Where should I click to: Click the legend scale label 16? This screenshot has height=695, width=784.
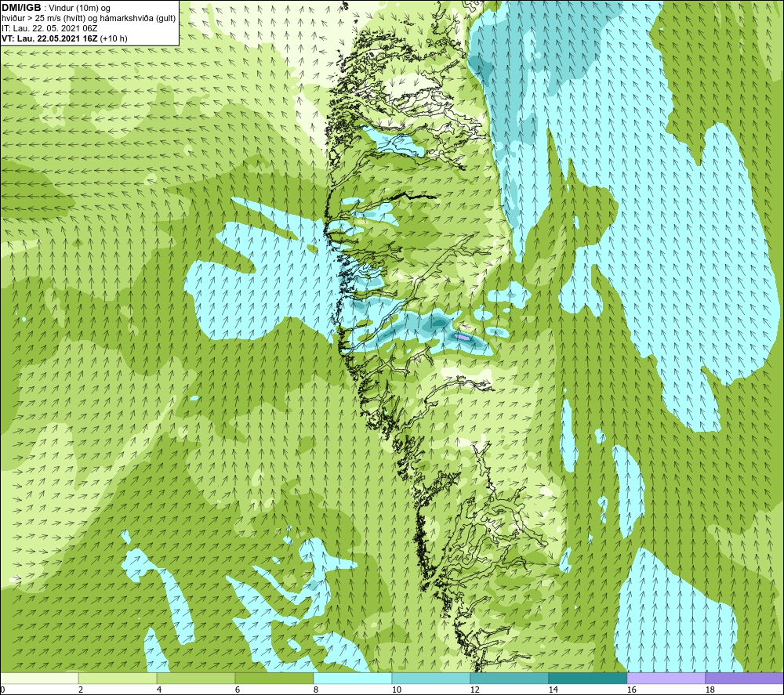pos(631,690)
